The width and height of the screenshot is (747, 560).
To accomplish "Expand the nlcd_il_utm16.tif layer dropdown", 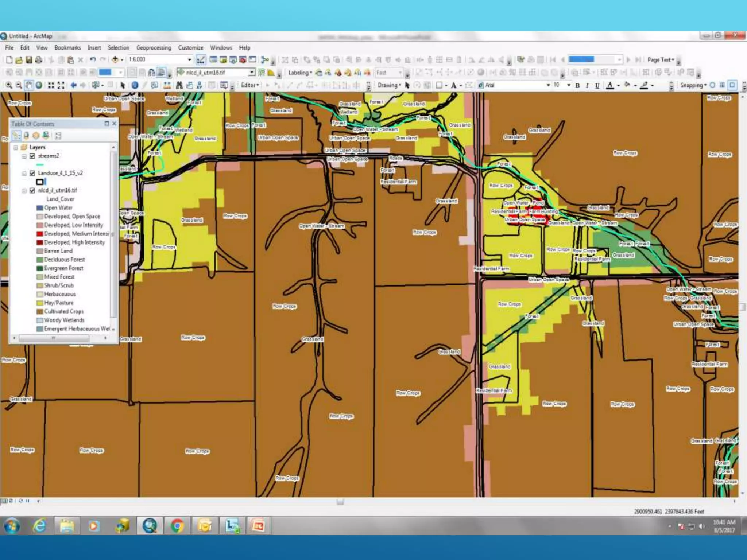I will [252, 73].
